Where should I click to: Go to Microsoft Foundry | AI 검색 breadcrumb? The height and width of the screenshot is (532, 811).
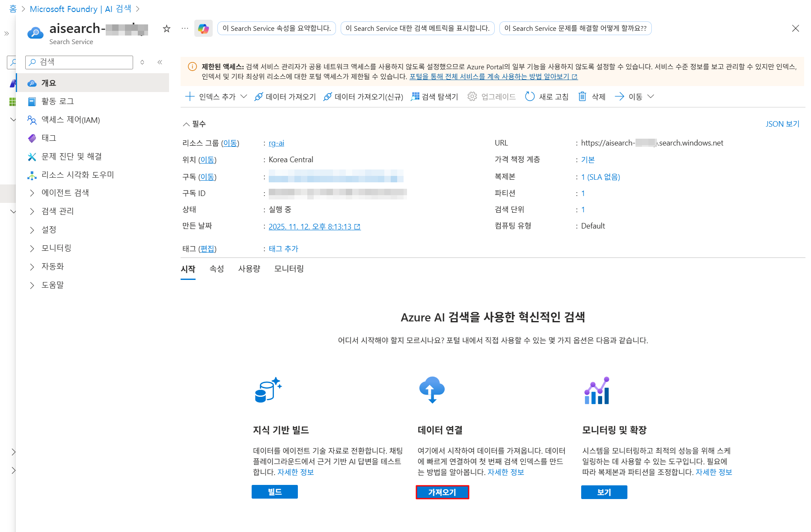coord(80,9)
